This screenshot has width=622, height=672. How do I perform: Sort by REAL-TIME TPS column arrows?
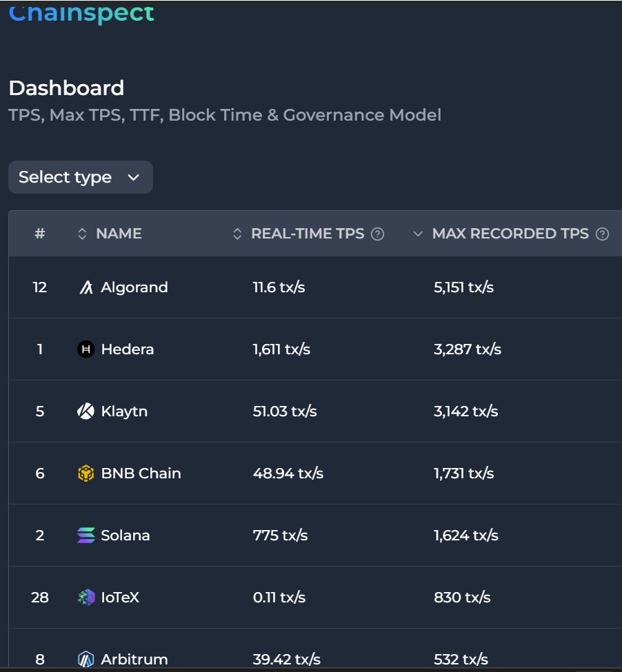click(237, 234)
